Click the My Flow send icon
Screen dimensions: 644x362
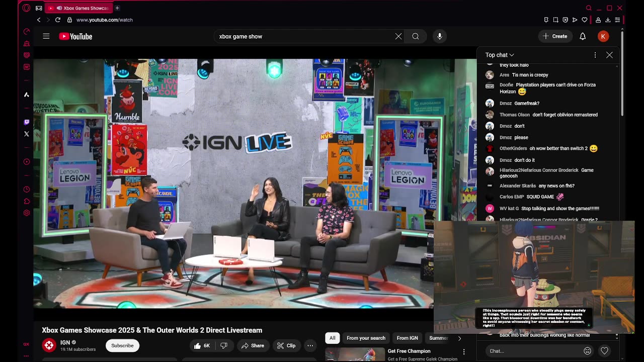pos(575,20)
